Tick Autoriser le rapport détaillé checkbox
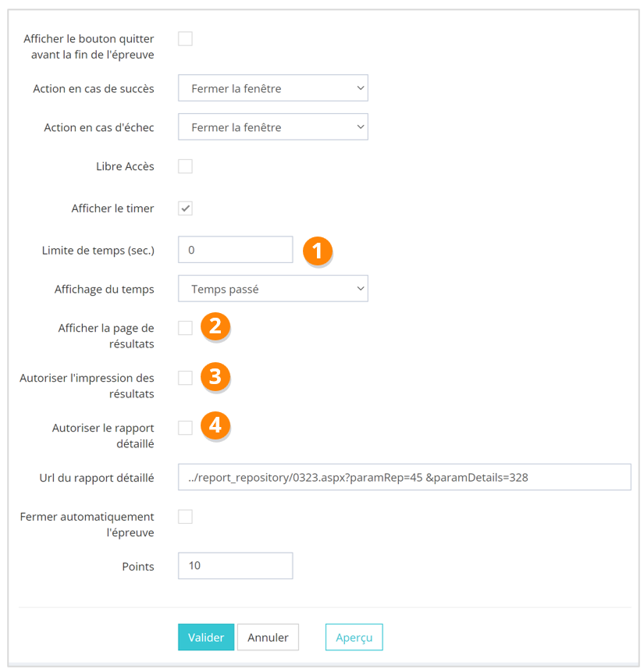Viewport: 644px width, 669px height. click(185, 428)
